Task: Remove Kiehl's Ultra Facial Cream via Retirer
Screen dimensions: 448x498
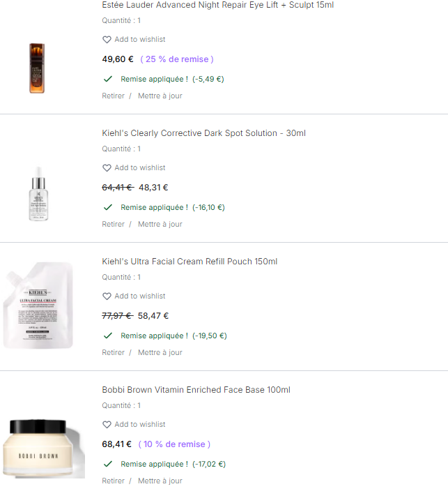Action: [113, 353]
